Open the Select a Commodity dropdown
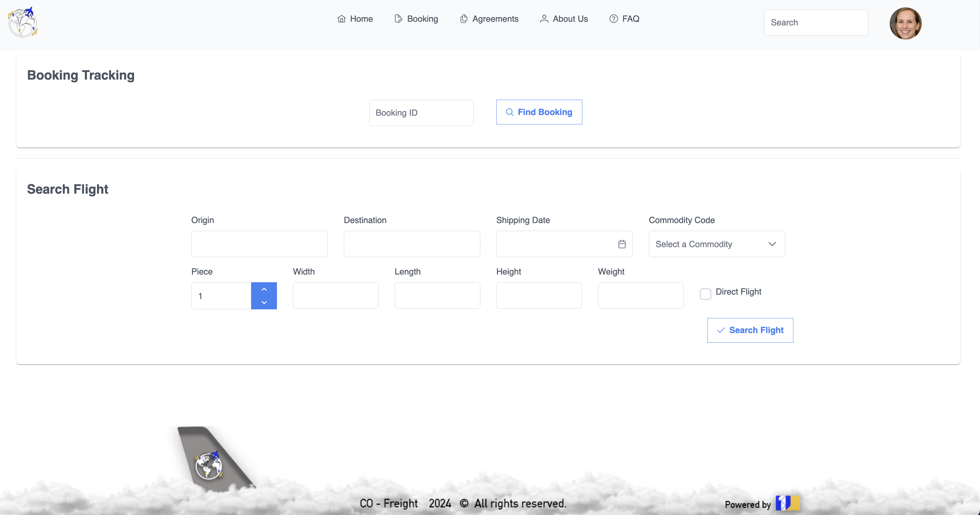Viewport: 980px width, 515px height. pyautogui.click(x=717, y=244)
